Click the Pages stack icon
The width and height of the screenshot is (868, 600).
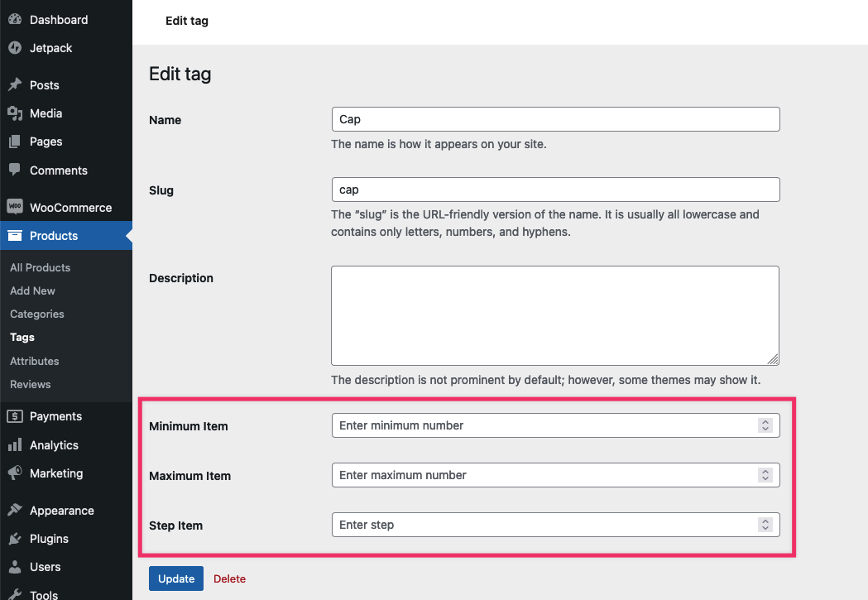pos(15,142)
